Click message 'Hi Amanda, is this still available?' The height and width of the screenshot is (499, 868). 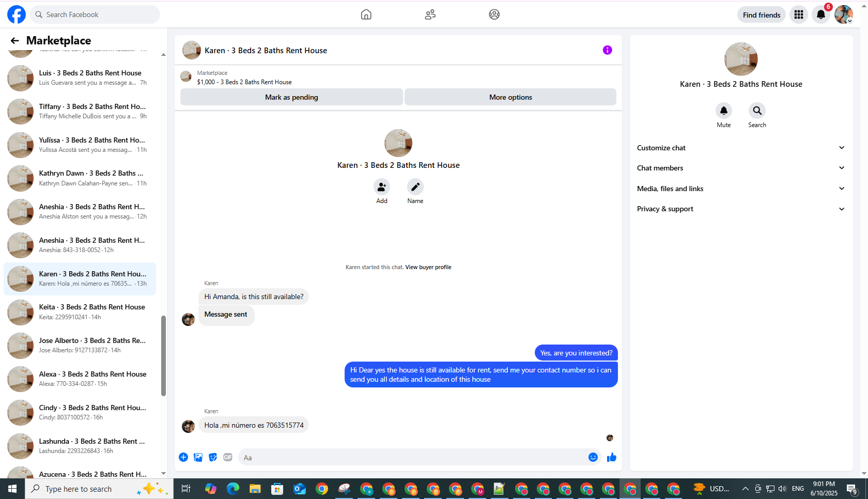(x=254, y=297)
